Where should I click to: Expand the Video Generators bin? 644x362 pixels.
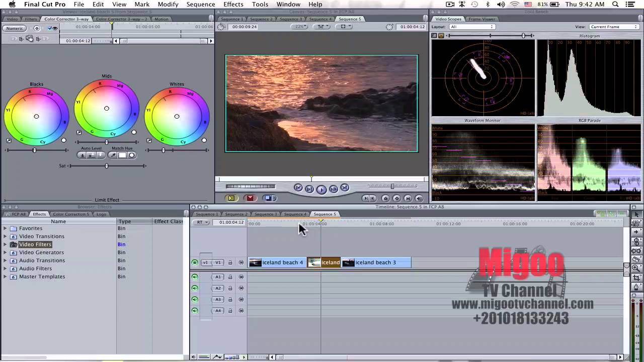click(5, 252)
